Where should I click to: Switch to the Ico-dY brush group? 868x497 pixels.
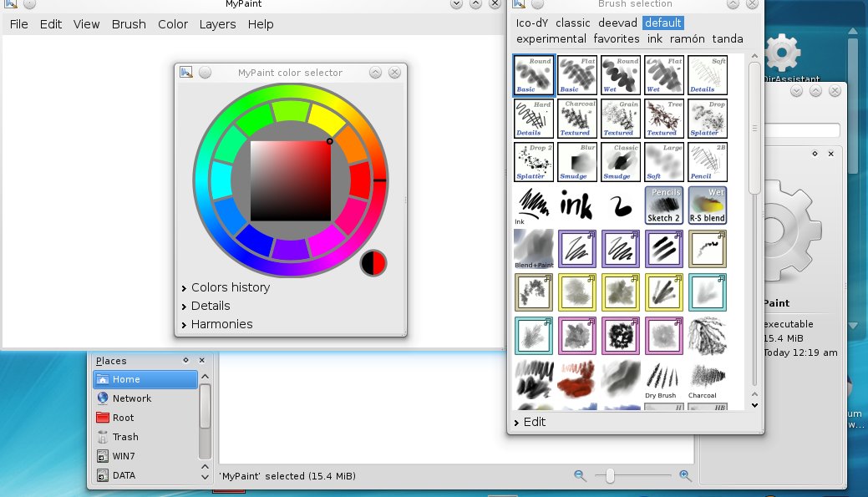(x=532, y=23)
